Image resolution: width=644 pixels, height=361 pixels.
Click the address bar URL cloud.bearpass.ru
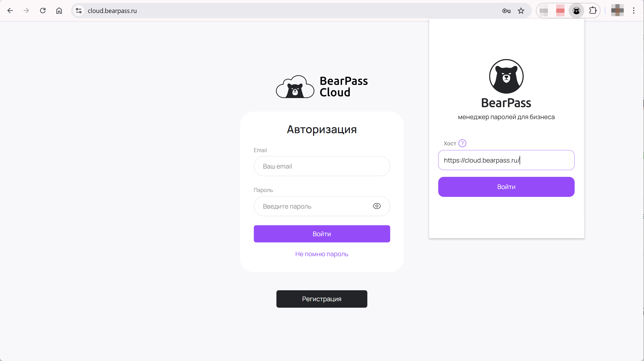tap(112, 11)
